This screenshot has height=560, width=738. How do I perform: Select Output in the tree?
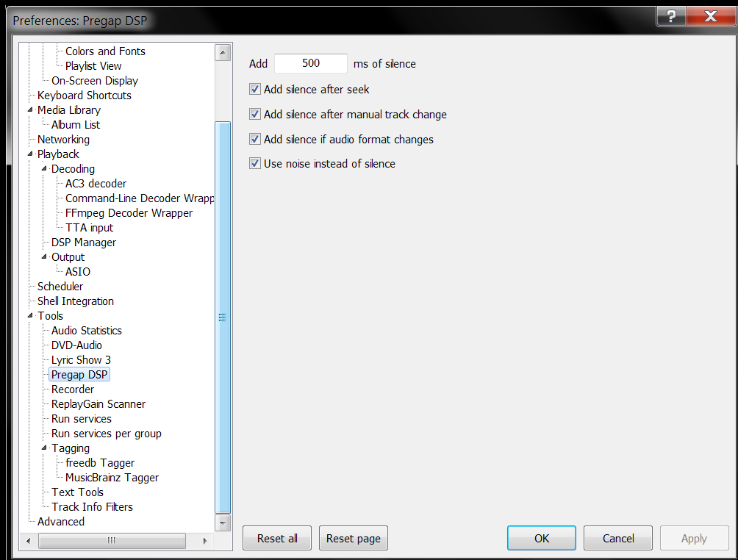(x=68, y=257)
